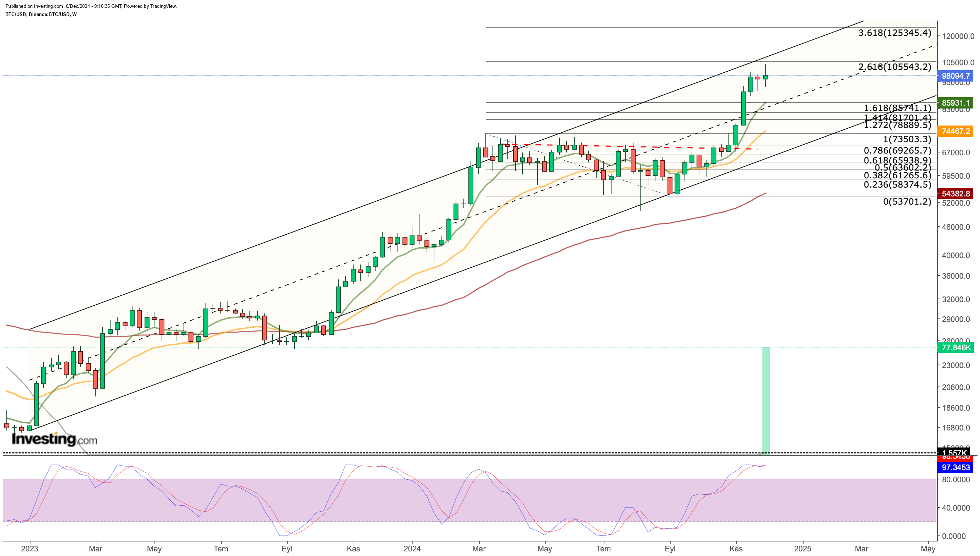
Task: Click the Fibonacci 0.5(63602.2) label
Action: click(x=902, y=167)
